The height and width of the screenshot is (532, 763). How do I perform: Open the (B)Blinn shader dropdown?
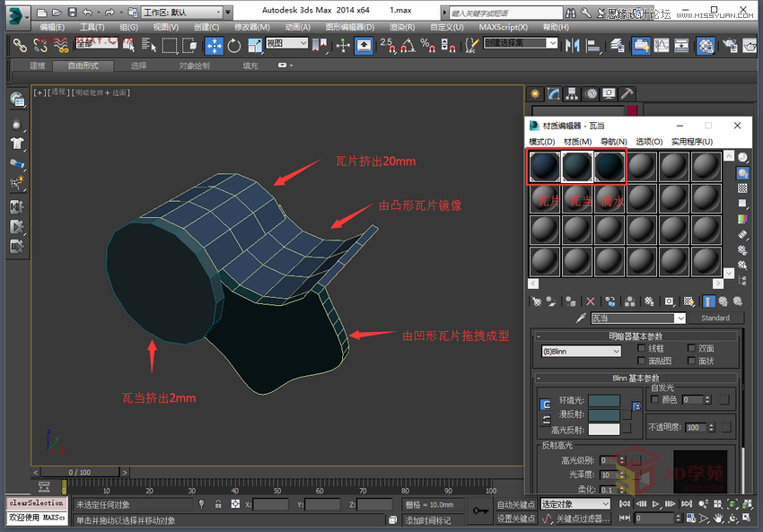(x=582, y=352)
